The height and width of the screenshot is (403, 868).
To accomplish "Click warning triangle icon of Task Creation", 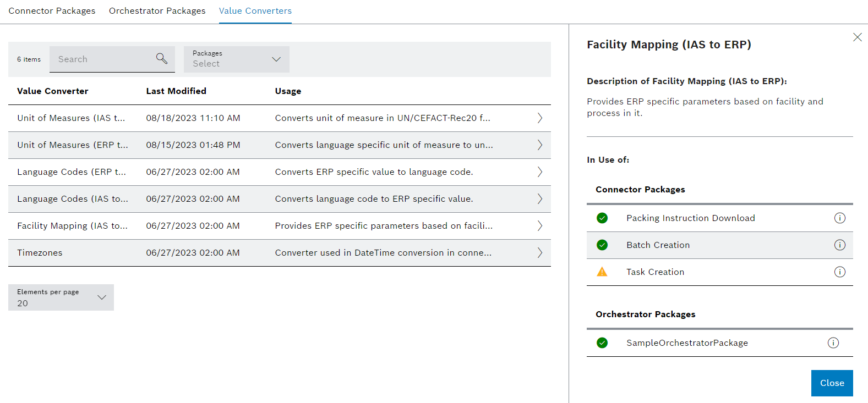I will click(x=602, y=272).
